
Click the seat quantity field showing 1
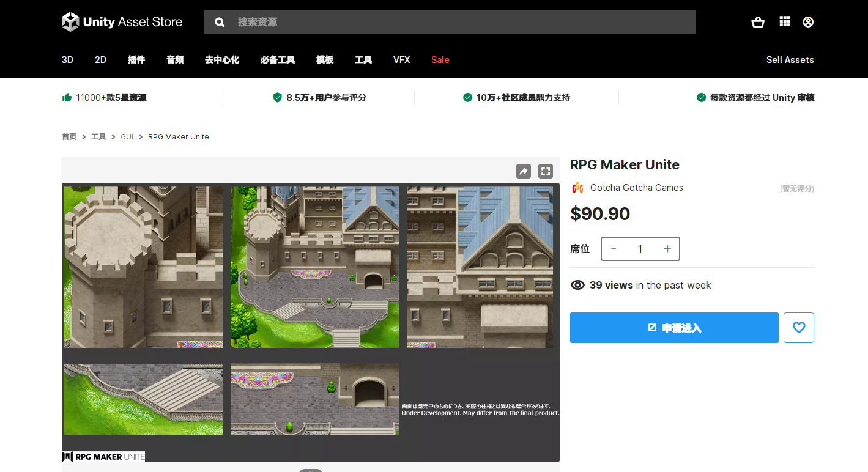tap(640, 249)
